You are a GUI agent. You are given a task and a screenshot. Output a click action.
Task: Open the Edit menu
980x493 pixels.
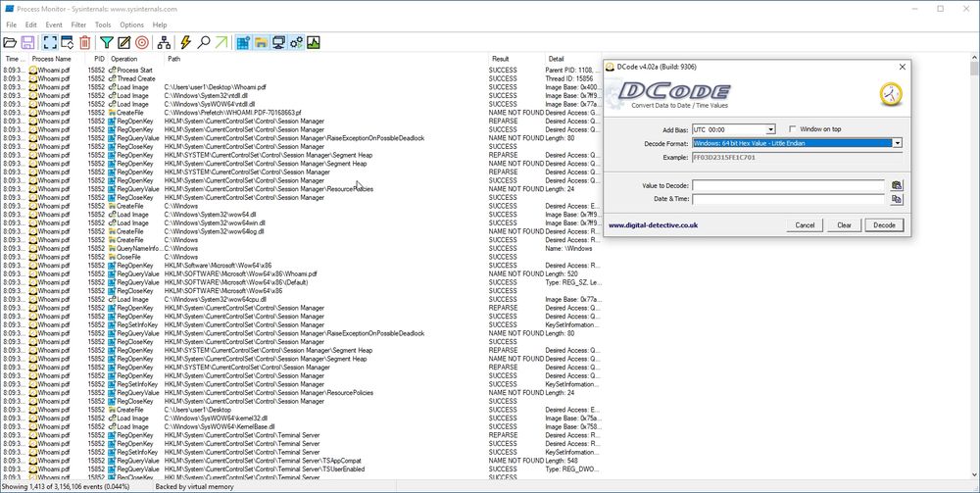tap(30, 25)
